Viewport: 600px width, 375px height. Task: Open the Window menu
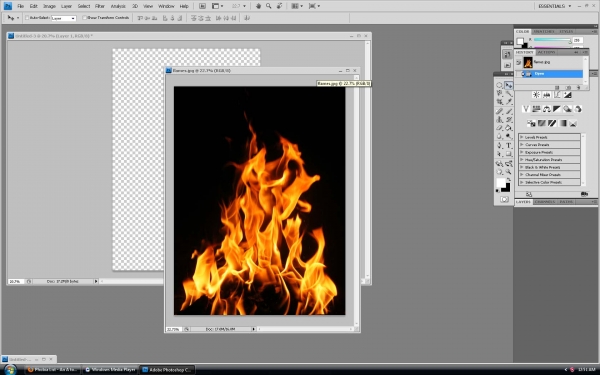tap(166, 6)
